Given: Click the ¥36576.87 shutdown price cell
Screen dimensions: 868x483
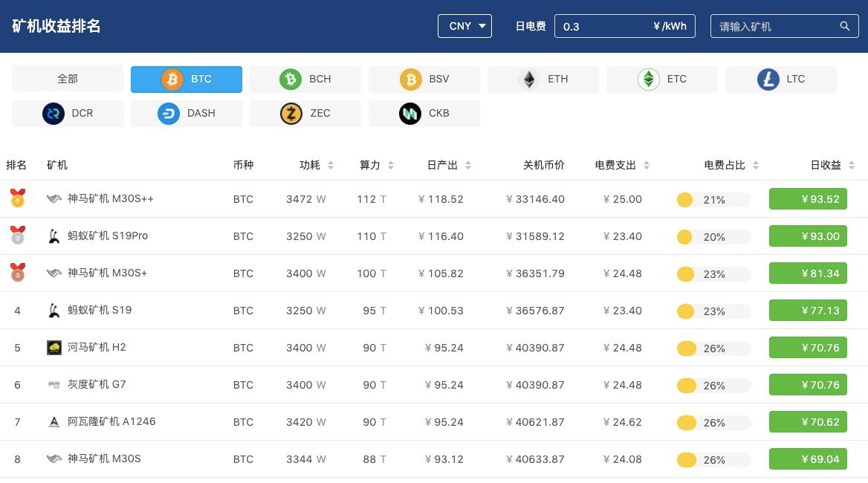Looking at the screenshot, I should tap(535, 311).
